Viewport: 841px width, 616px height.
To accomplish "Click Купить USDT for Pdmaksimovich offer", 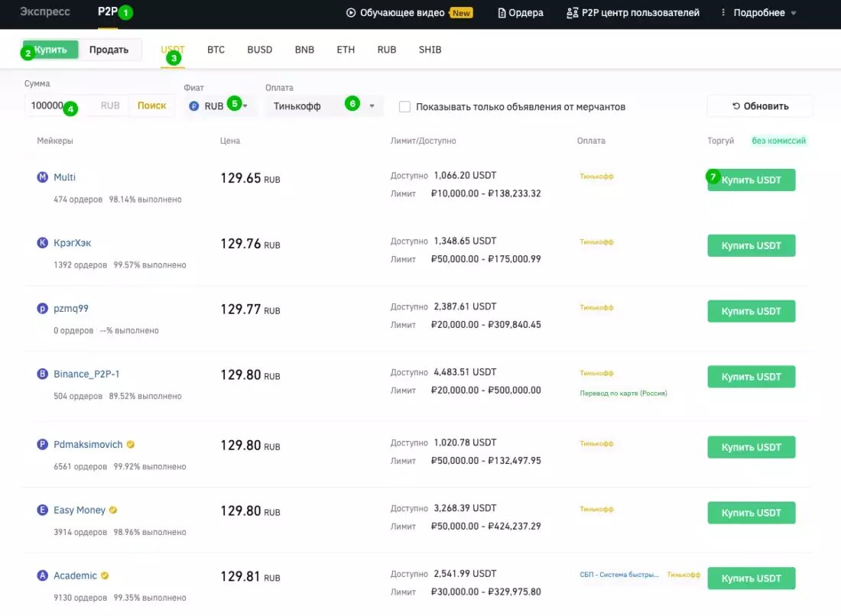I will click(x=751, y=447).
